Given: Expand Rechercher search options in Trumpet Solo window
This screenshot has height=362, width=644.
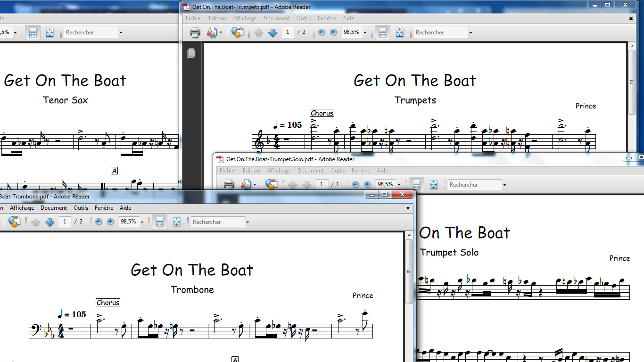Looking at the screenshot, I should tap(504, 185).
